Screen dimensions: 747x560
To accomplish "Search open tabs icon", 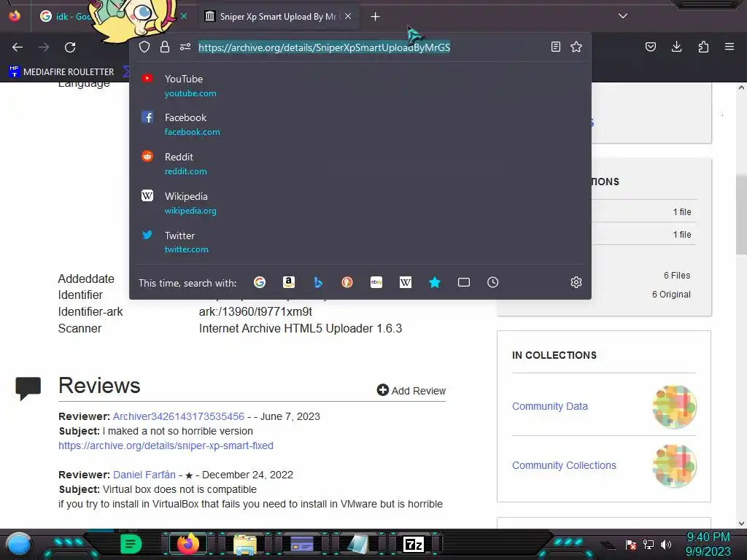I will click(x=463, y=282).
